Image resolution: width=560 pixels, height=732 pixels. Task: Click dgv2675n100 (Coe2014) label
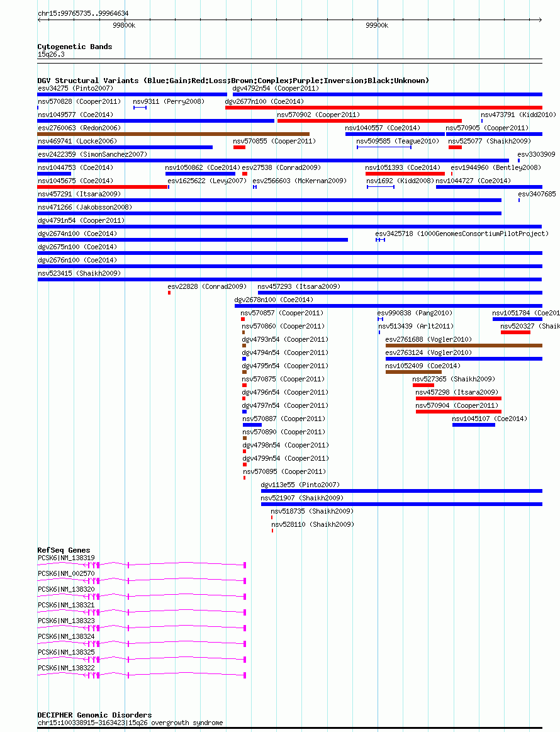tap(77, 247)
